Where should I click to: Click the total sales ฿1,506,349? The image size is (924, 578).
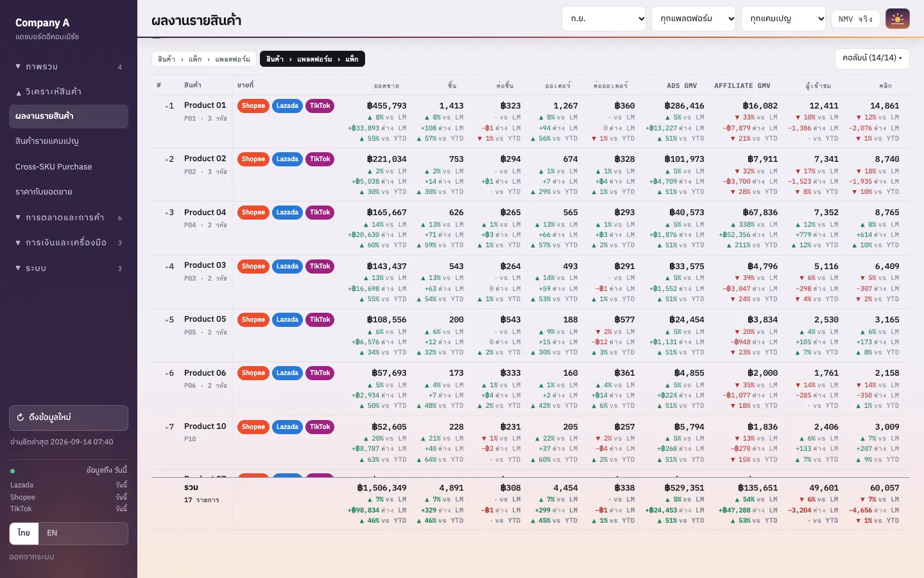(382, 488)
